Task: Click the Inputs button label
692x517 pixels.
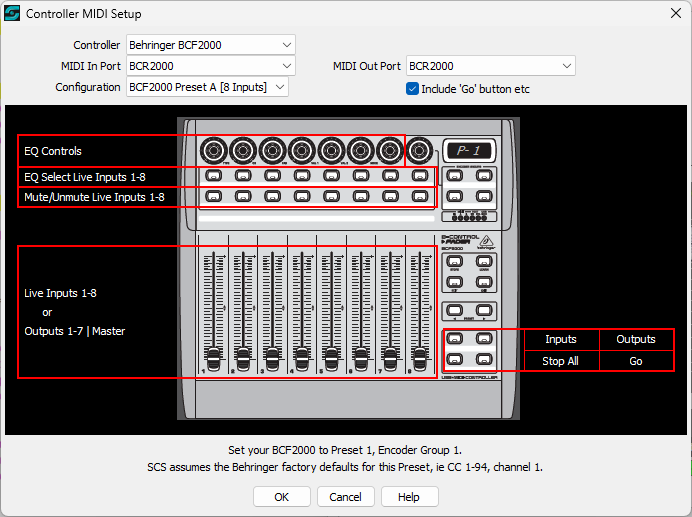Action: (x=561, y=339)
